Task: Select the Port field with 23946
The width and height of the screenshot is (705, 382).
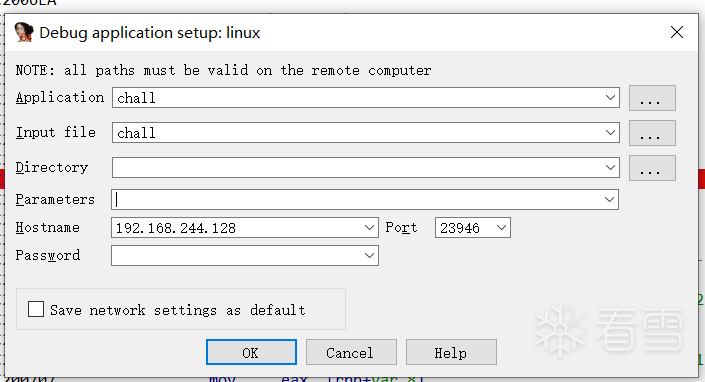Action: (x=464, y=228)
